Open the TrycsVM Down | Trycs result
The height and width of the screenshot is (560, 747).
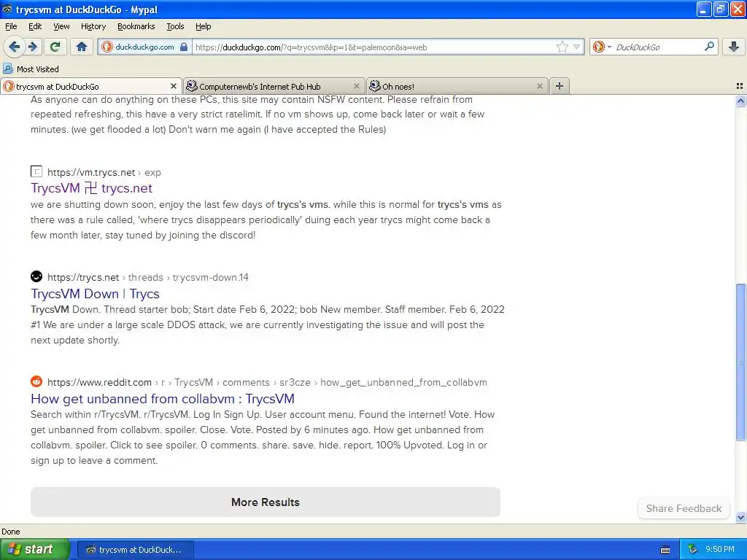[96, 294]
